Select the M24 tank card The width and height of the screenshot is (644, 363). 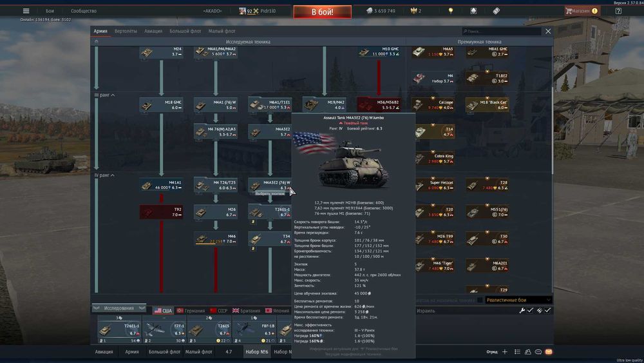pyautogui.click(x=161, y=52)
